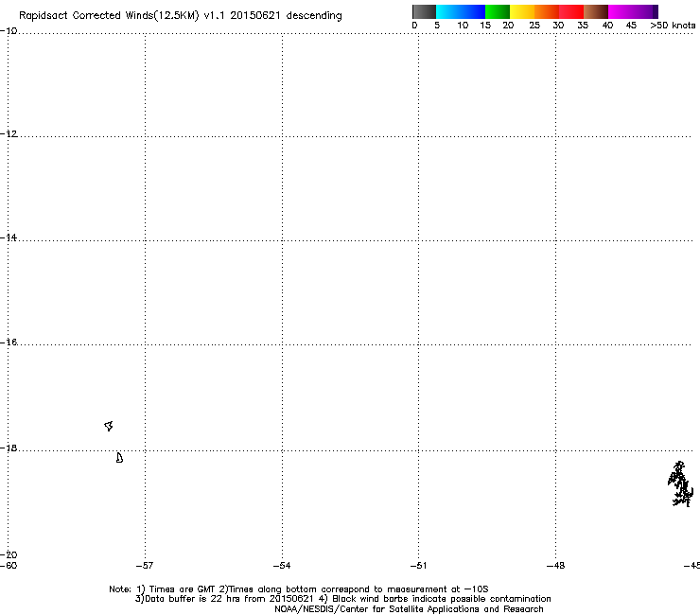700x615 pixels.
Task: Click the '-20' latitude axis label
Action: point(9,554)
